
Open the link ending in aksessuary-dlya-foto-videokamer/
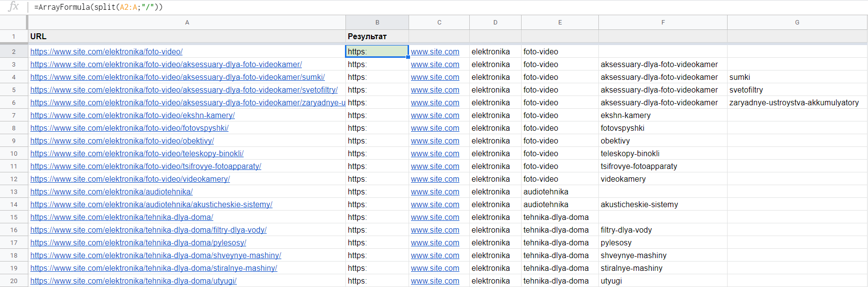[x=166, y=64]
